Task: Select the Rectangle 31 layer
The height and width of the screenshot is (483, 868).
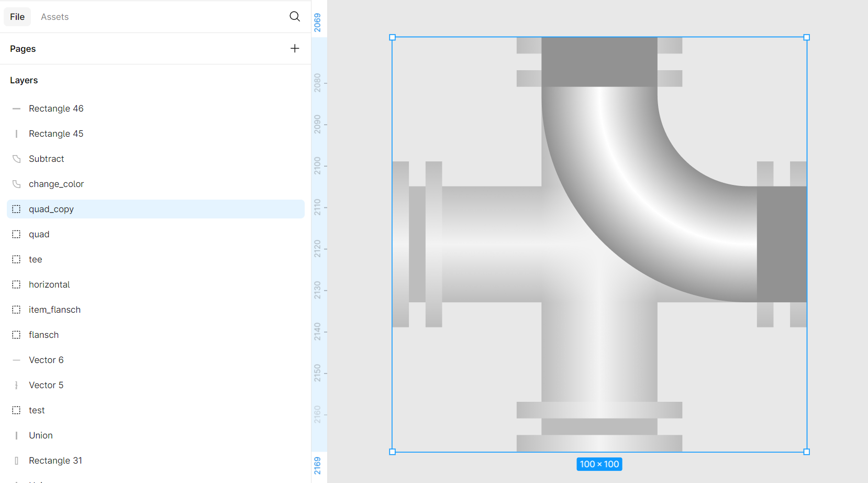Action: [x=55, y=460]
